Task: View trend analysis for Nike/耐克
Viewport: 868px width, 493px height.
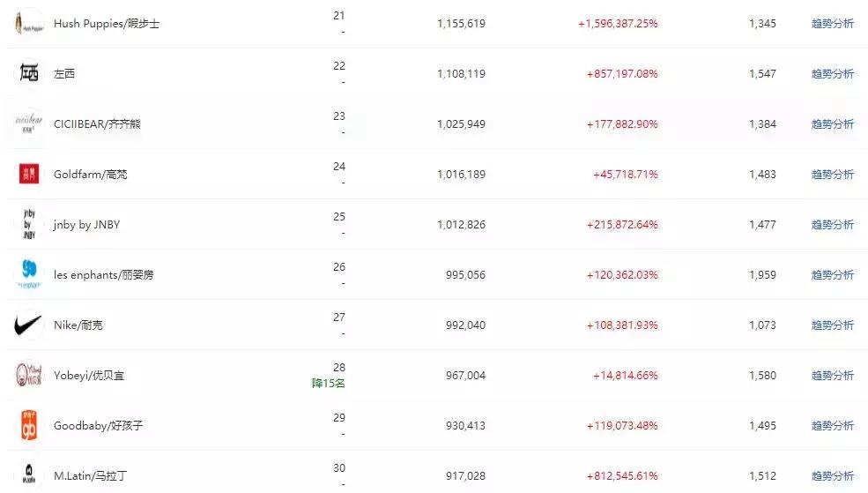Action: click(x=832, y=325)
